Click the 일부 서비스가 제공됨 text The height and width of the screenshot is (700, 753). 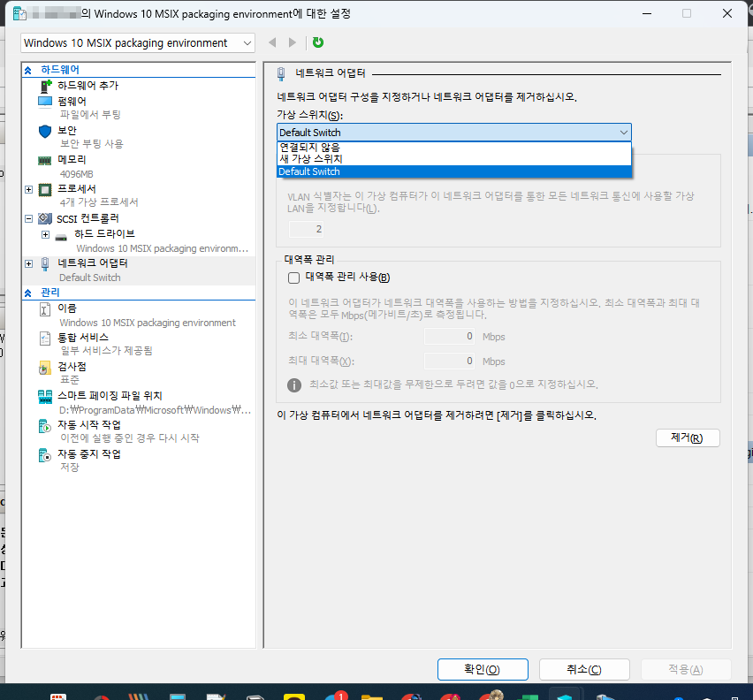pos(106,351)
